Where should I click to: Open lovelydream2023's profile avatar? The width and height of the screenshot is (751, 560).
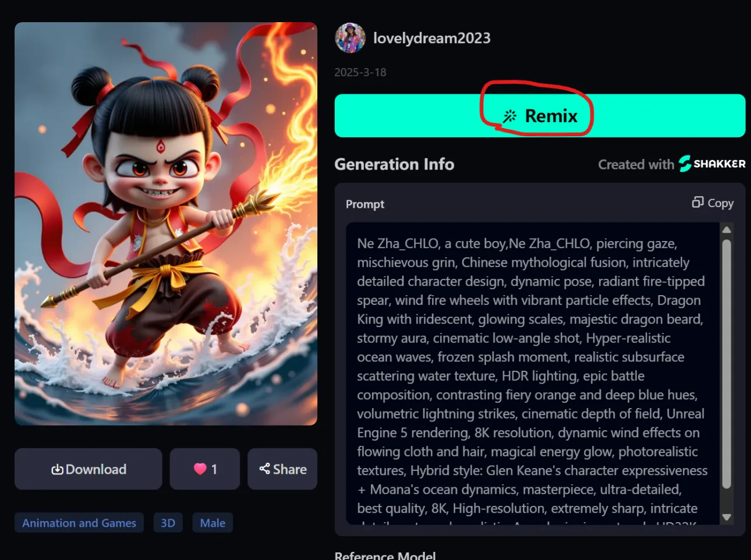350,38
